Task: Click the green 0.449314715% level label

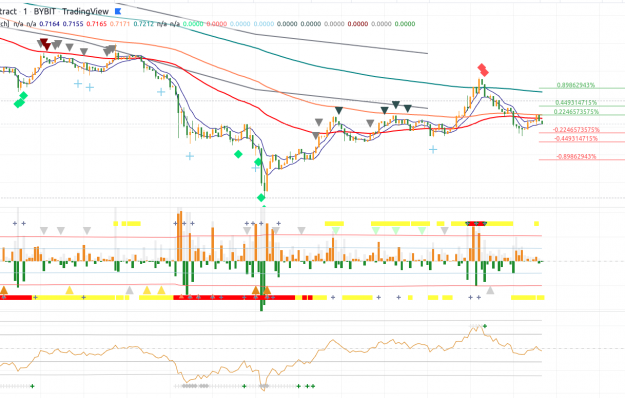Action: (576, 103)
